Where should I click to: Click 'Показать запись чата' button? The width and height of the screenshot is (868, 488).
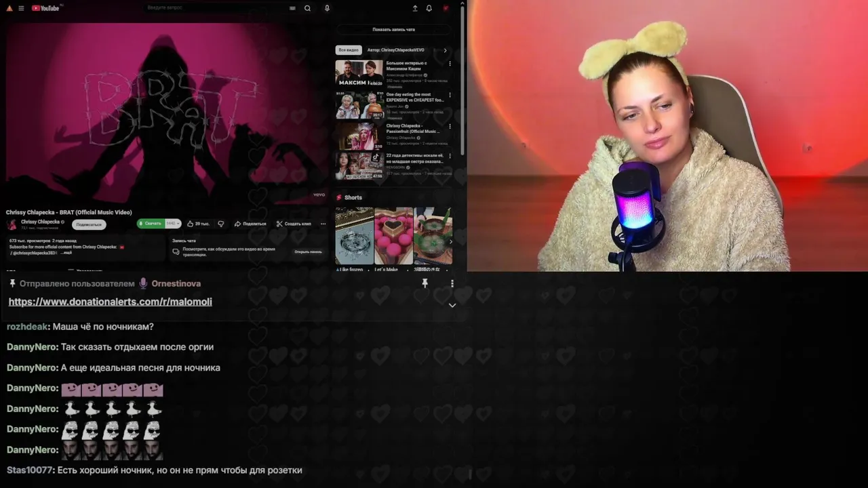click(x=393, y=30)
